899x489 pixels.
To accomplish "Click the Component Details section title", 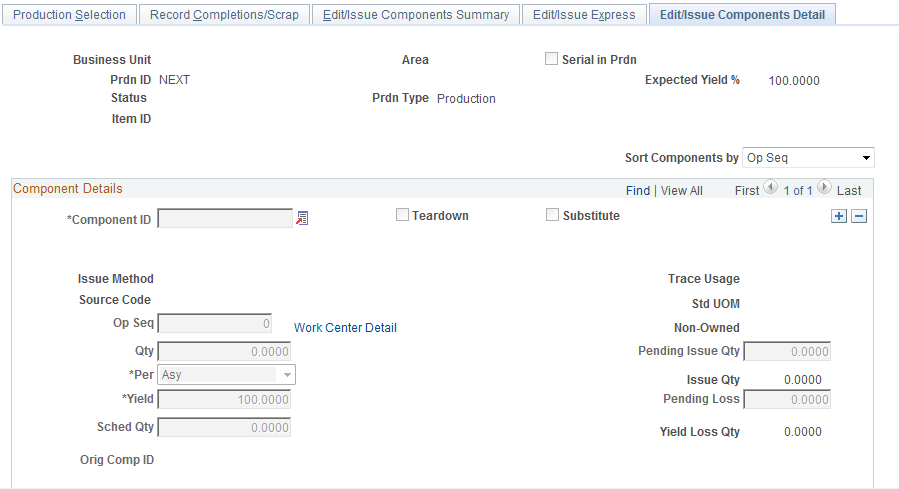I will click(x=68, y=189).
